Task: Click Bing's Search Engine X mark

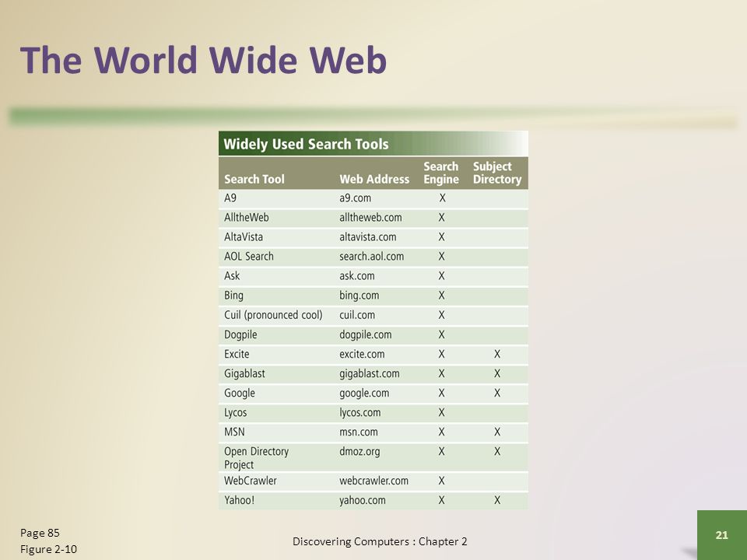Action: 442,296
